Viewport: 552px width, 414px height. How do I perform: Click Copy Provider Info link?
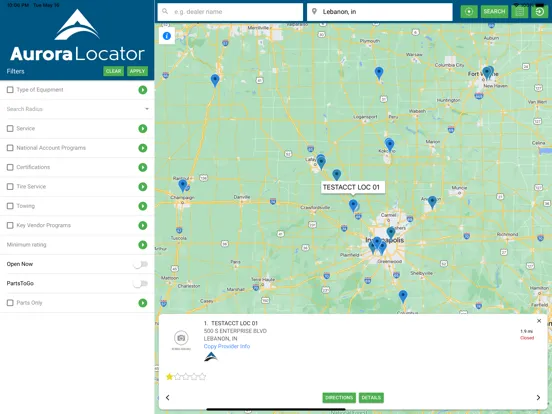(227, 346)
